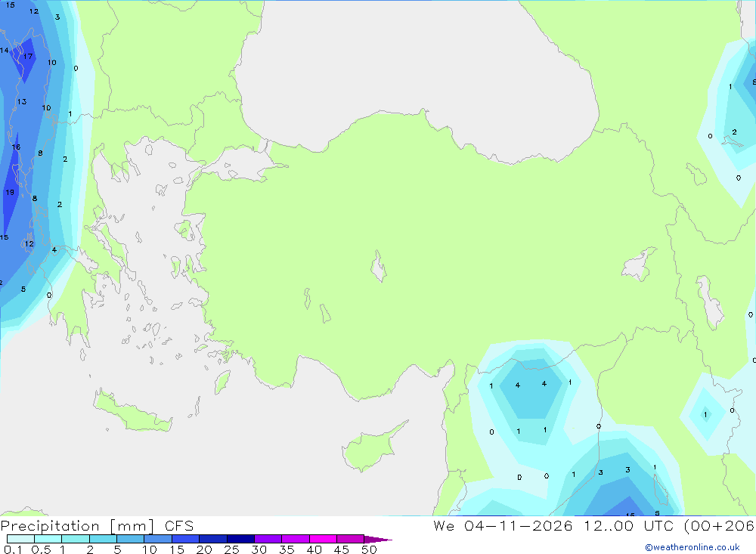
Task: Select the 30–35 mm purple legend box
Action: click(x=268, y=539)
